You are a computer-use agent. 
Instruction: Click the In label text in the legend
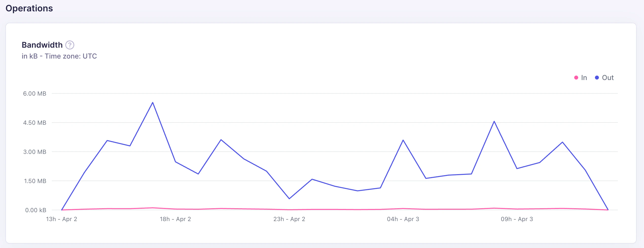tap(584, 78)
